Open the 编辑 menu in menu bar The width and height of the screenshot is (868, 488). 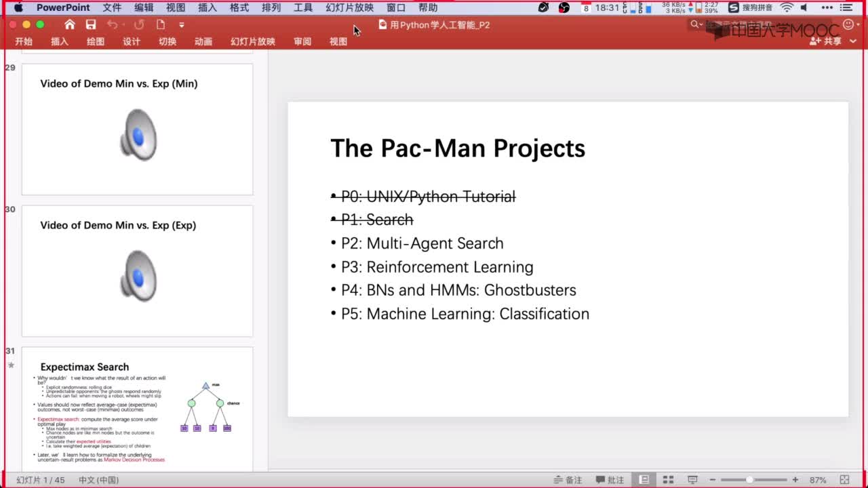[x=144, y=7]
